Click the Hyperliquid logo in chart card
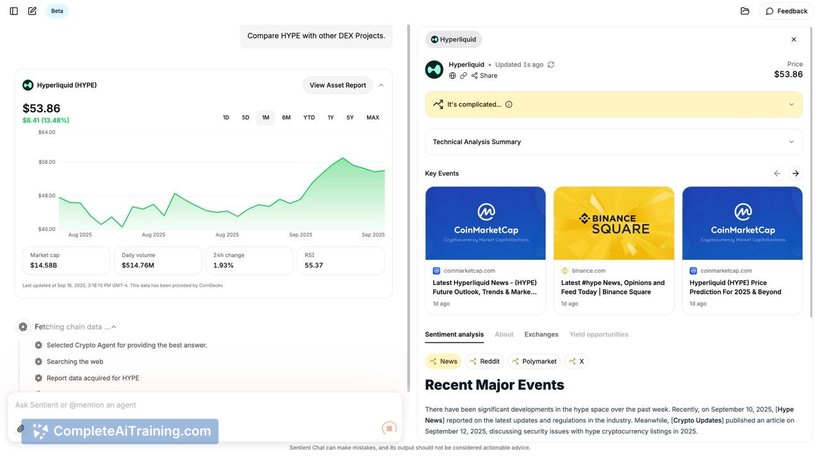 [28, 85]
